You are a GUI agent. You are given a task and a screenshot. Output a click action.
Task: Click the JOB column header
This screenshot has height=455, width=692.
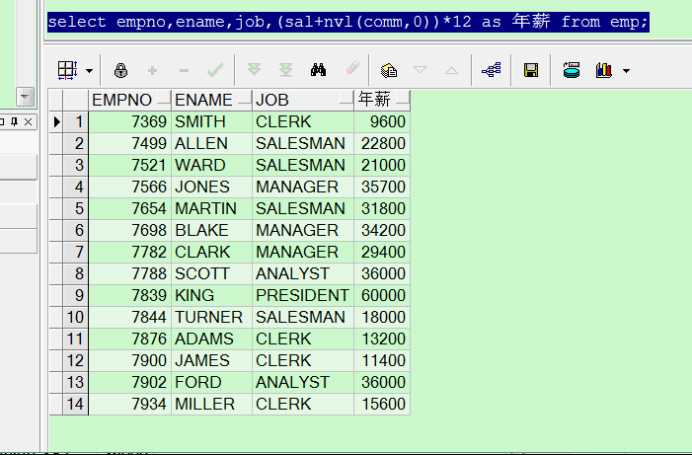tap(303, 100)
